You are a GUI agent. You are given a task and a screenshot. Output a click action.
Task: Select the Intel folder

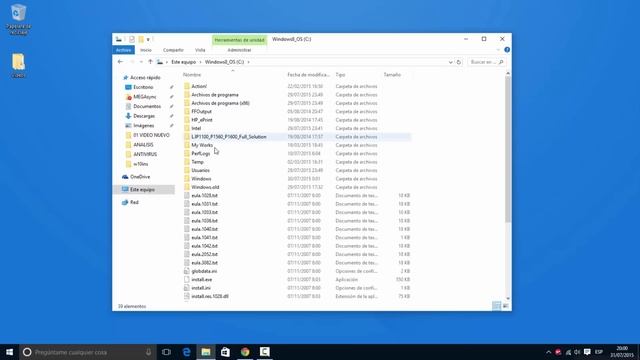[x=196, y=128]
